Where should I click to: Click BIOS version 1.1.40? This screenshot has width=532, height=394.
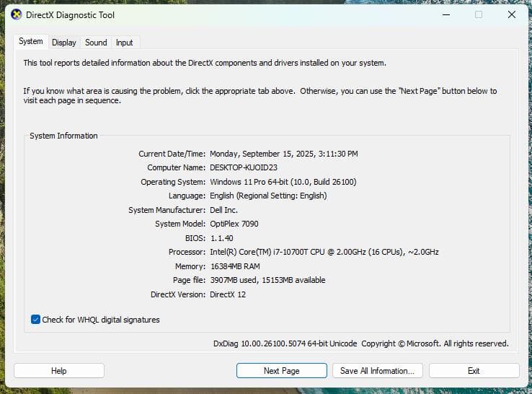[x=222, y=238]
